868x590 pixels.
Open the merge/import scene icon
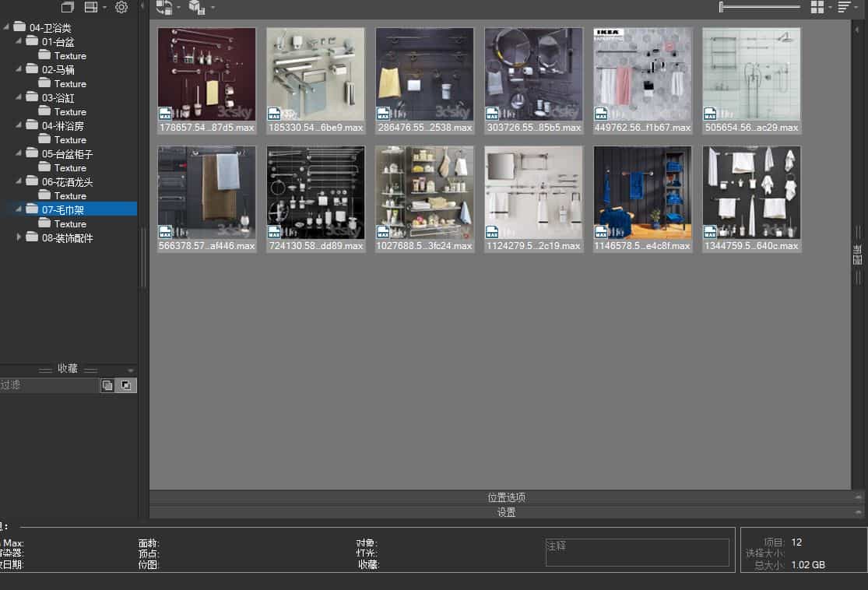click(x=163, y=7)
